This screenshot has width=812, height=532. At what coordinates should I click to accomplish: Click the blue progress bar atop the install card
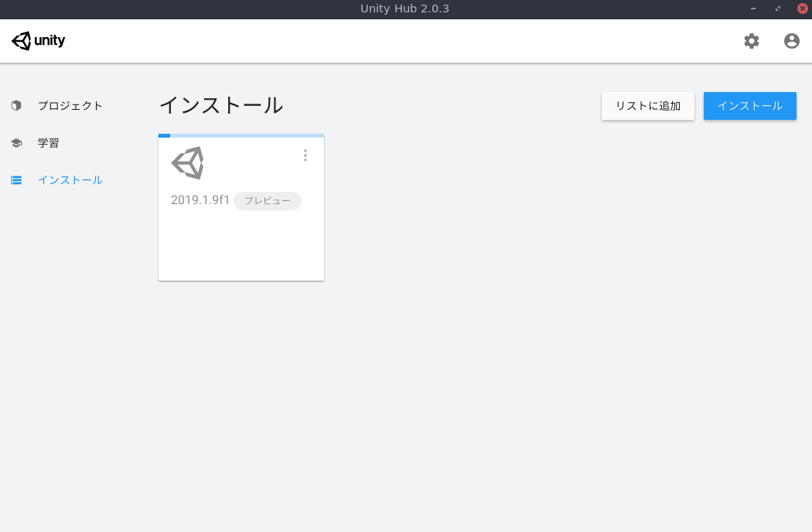click(x=163, y=135)
